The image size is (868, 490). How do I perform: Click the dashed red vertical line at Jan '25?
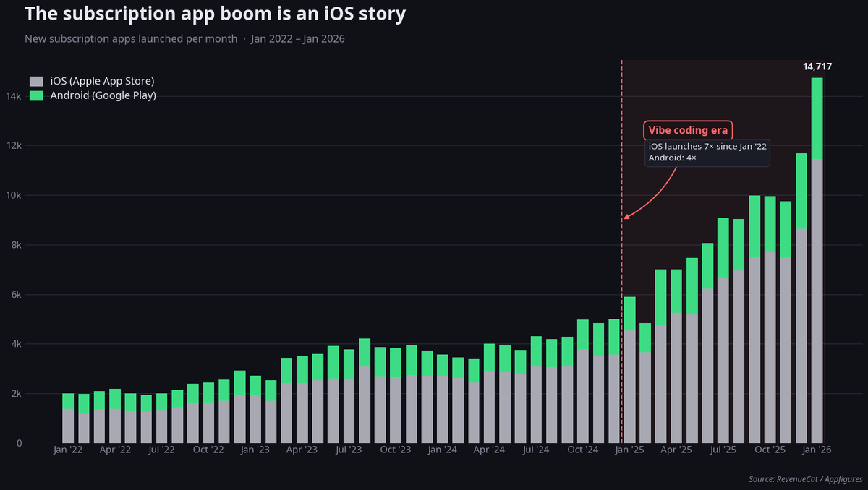622,251
